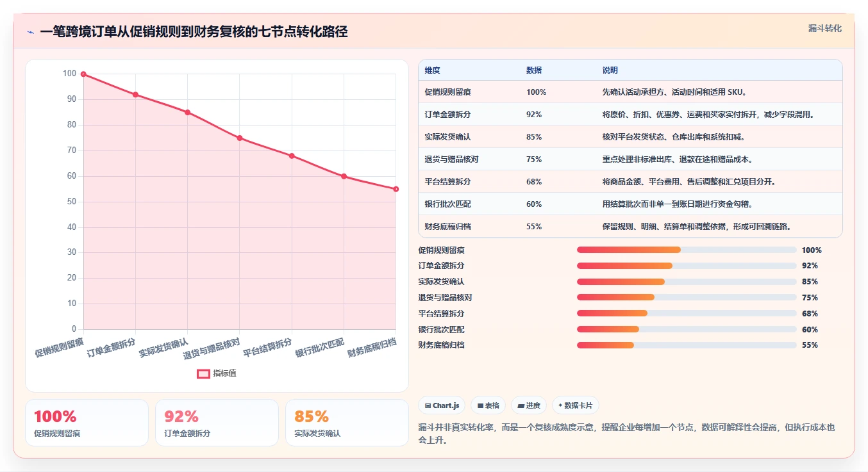Image resolution: width=868 pixels, height=472 pixels.
Task: Click the page title 一笔跨境订单…七节点转化路径
Action: (194, 32)
